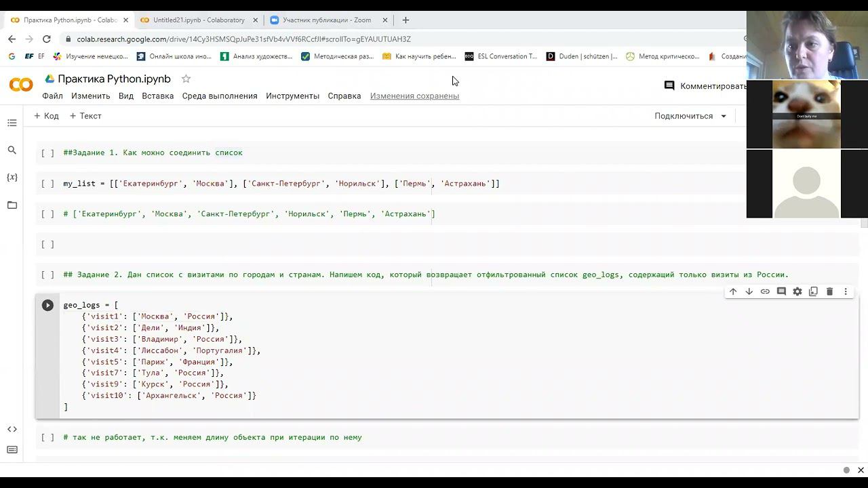
Task: Open the code snippets sidebar icon
Action: tap(12, 429)
